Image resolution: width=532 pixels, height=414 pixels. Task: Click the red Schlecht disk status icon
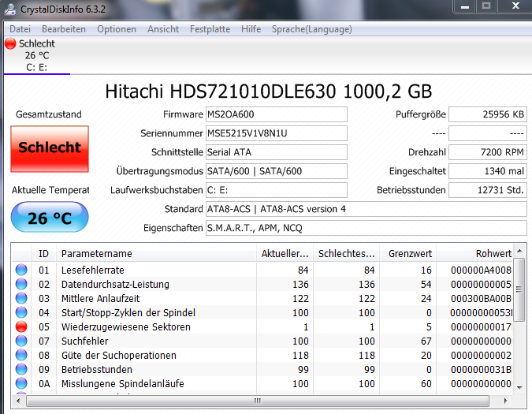tap(10, 43)
